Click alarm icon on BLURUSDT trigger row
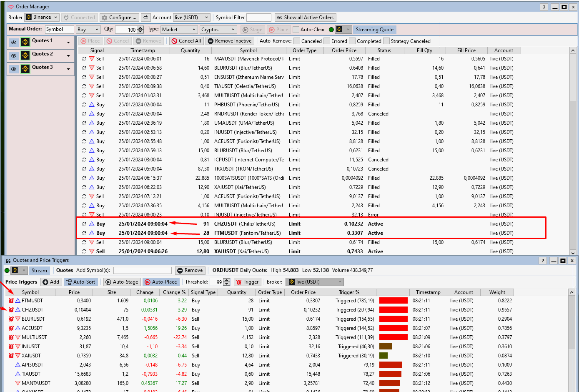Screen dimensions: 579x392 (x=11, y=319)
